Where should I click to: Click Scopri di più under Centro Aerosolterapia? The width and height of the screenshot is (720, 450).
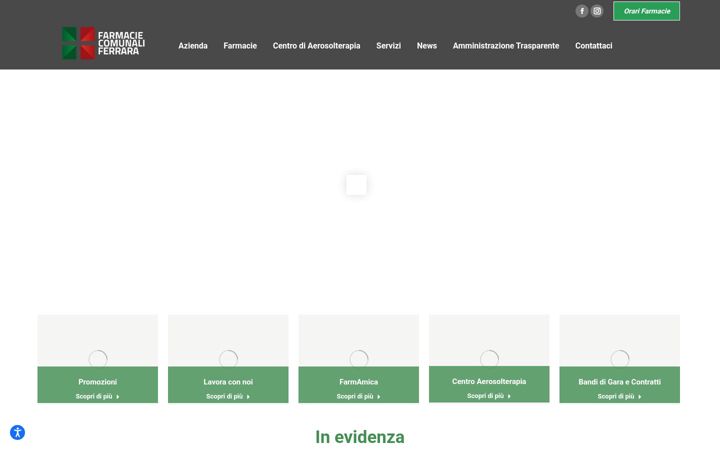tap(489, 396)
